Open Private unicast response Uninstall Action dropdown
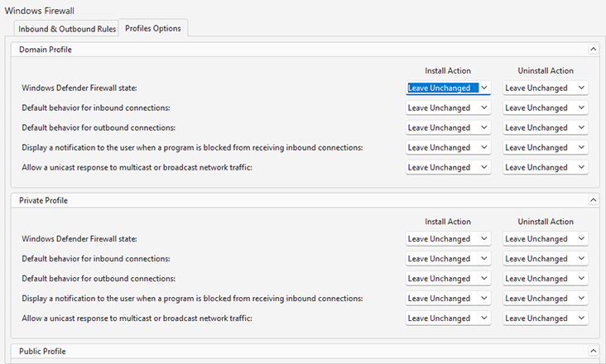Viewport: 606px width, 364px height. click(545, 318)
